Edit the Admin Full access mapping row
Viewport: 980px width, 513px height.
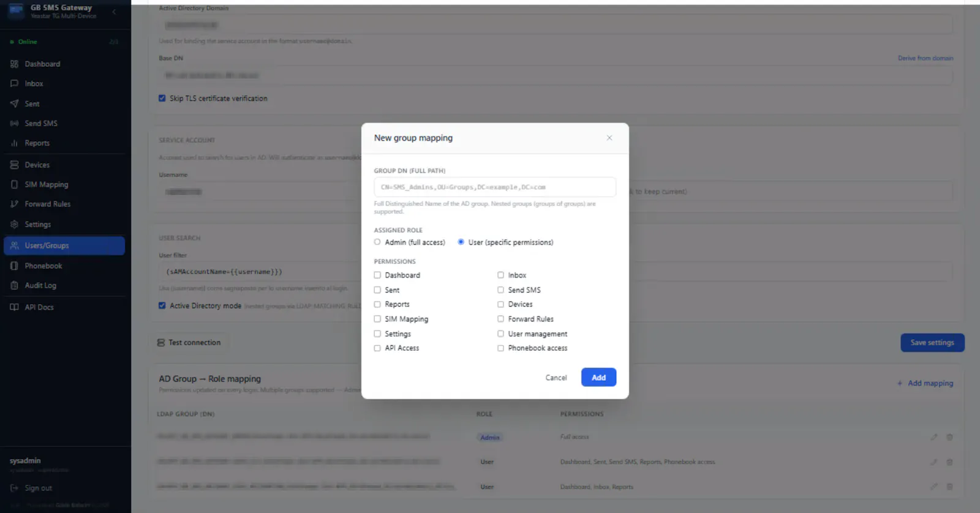pyautogui.click(x=934, y=437)
